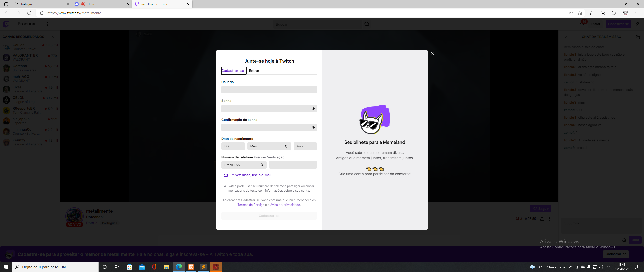
Task: Click 'Em vez disso, use o e-mail' link
Action: [248, 175]
